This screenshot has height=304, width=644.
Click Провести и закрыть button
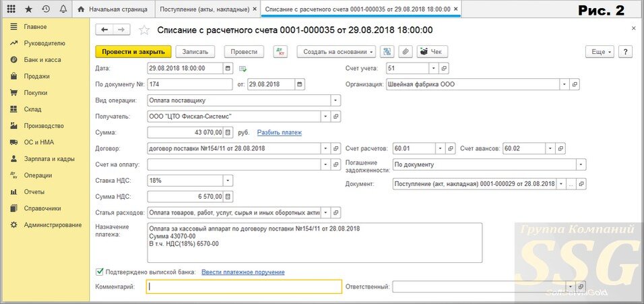tap(133, 52)
